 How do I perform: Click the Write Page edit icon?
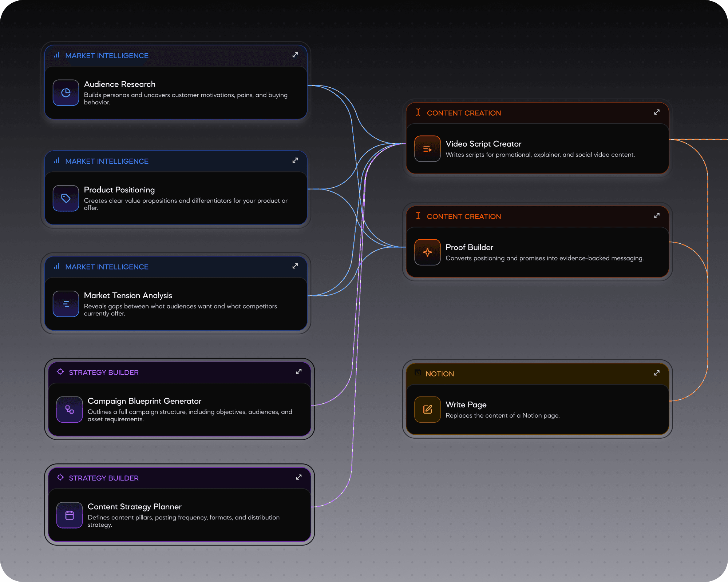(x=427, y=410)
